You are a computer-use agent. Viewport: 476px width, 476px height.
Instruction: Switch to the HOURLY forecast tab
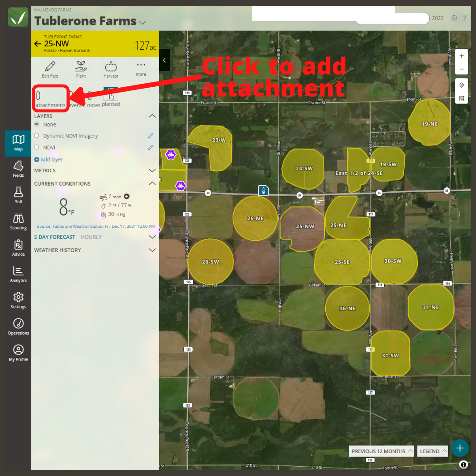(x=91, y=237)
